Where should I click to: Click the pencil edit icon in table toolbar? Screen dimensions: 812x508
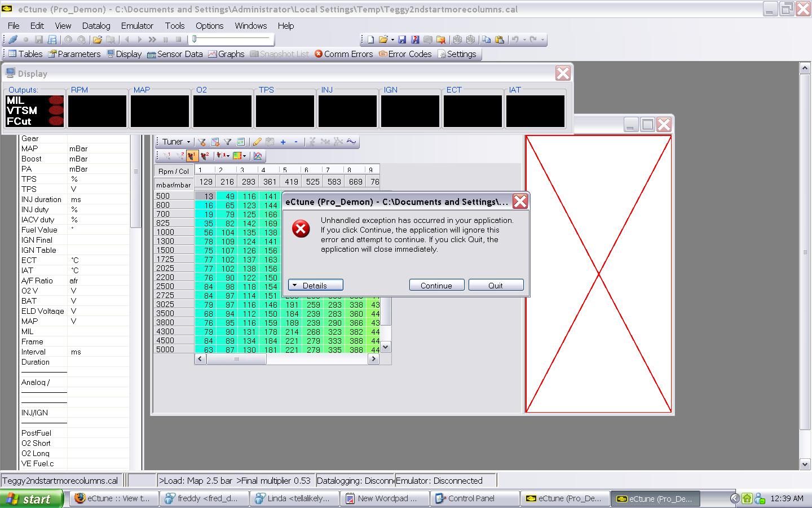pyautogui.click(x=257, y=142)
